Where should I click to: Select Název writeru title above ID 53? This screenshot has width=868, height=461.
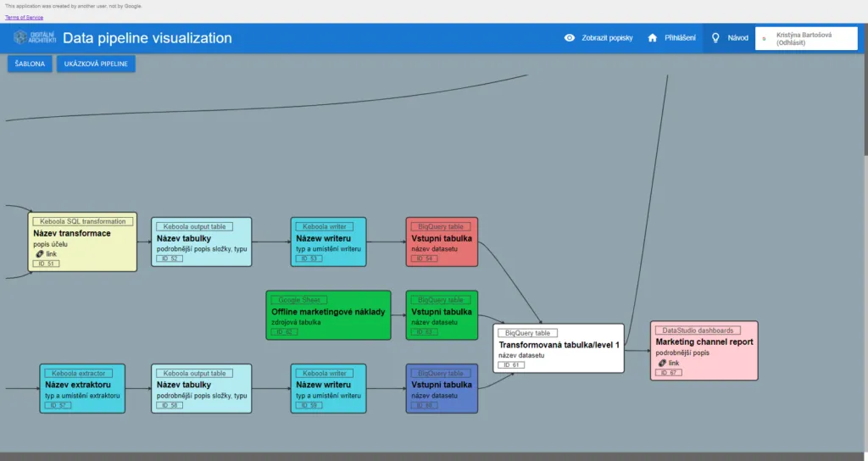[323, 238]
